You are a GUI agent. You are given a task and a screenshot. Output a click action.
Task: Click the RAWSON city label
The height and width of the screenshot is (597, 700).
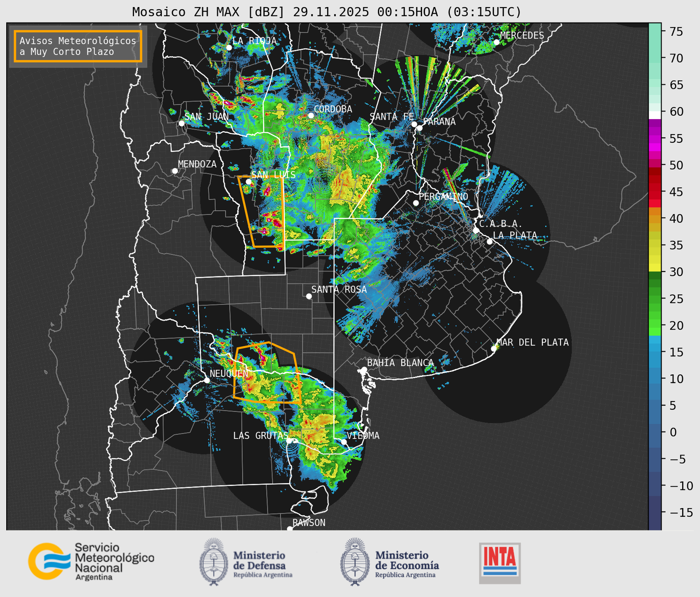pos(309,523)
